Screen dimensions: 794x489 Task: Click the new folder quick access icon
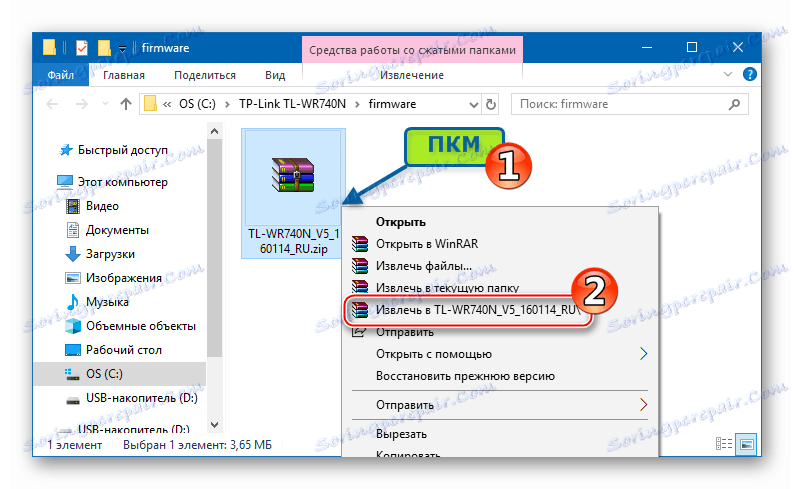(x=104, y=48)
